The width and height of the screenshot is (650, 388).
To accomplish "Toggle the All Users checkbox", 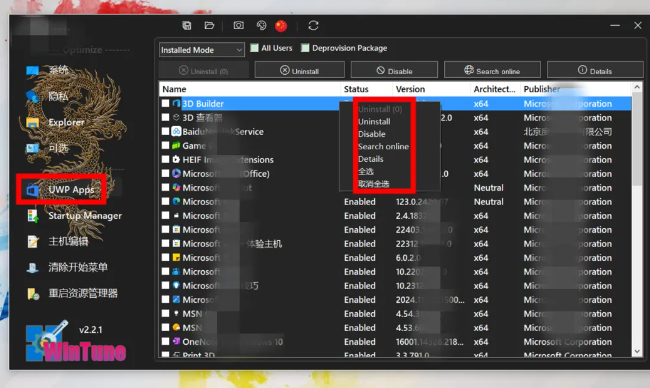I will (255, 48).
